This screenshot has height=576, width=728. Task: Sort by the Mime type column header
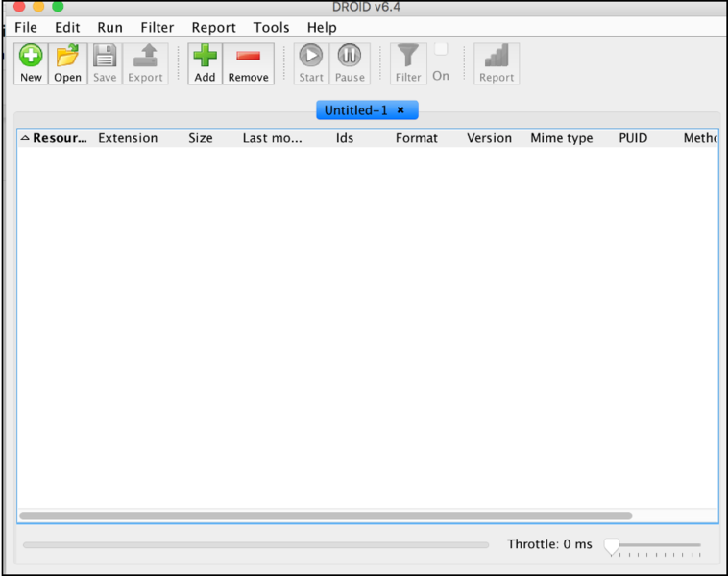(561, 138)
